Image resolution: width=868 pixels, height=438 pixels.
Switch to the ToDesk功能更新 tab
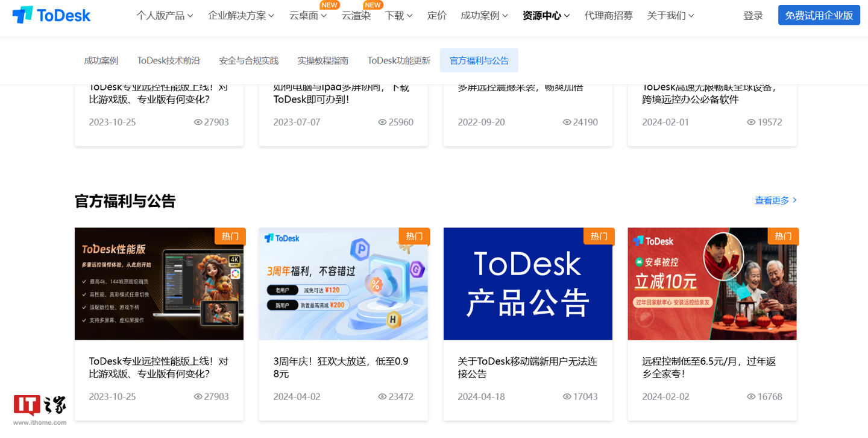click(x=399, y=60)
